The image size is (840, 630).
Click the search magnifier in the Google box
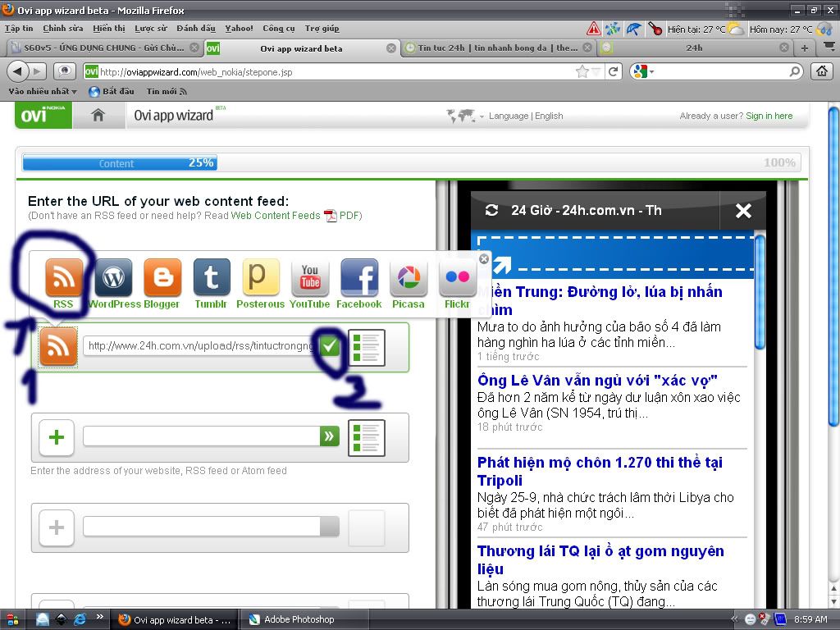tap(795, 71)
